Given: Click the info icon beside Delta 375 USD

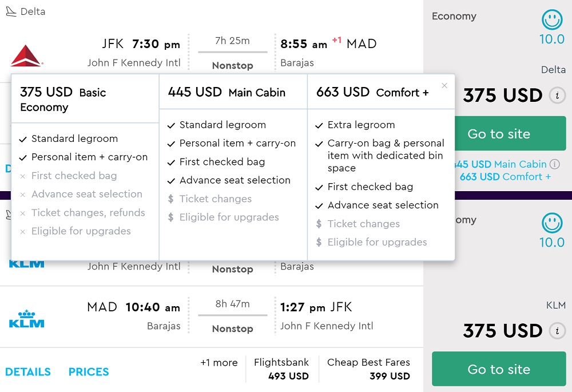Looking at the screenshot, I should click(x=557, y=96).
